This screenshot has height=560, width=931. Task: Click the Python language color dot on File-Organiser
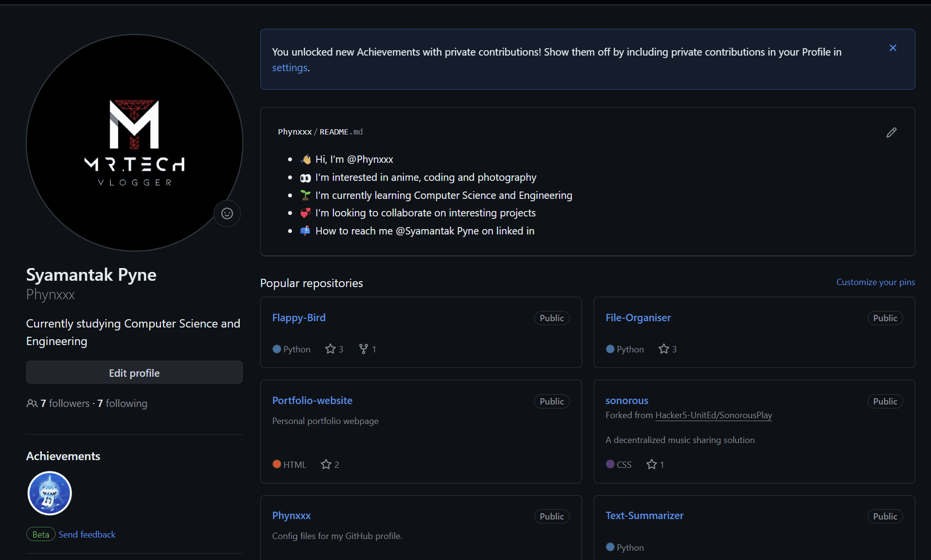point(610,348)
